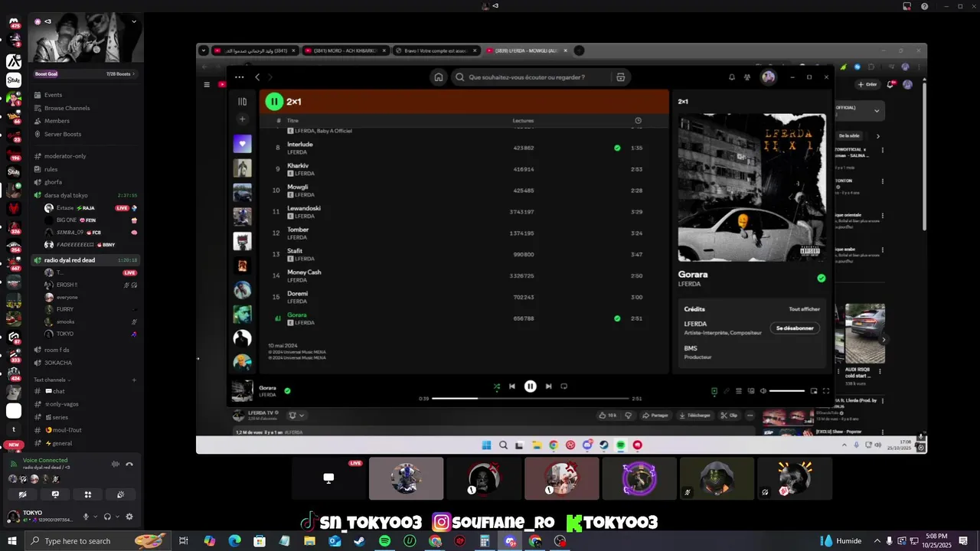Open Spotify miniplayer icon
The image size is (980, 551).
coord(814,391)
